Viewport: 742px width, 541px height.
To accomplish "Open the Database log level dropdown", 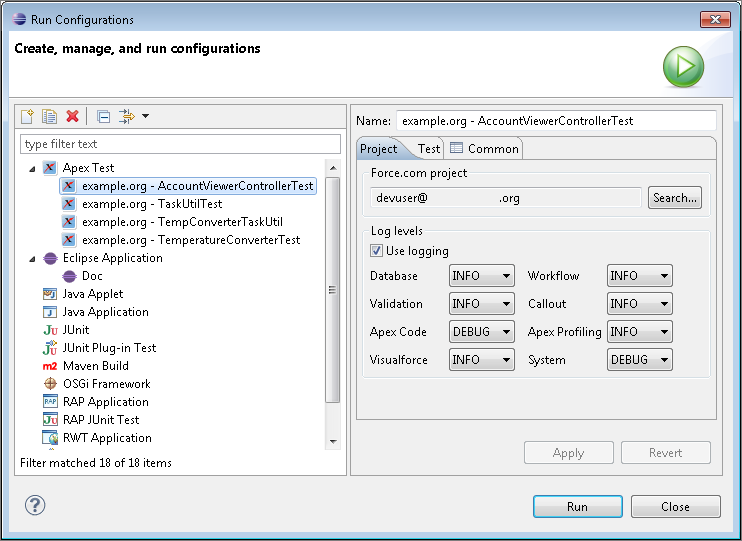I will point(481,276).
